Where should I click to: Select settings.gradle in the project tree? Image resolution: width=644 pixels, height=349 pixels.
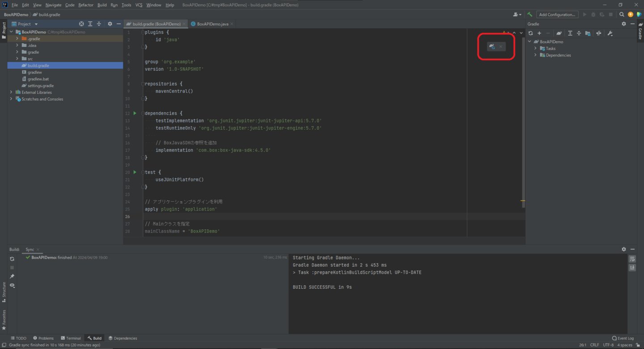pos(40,86)
